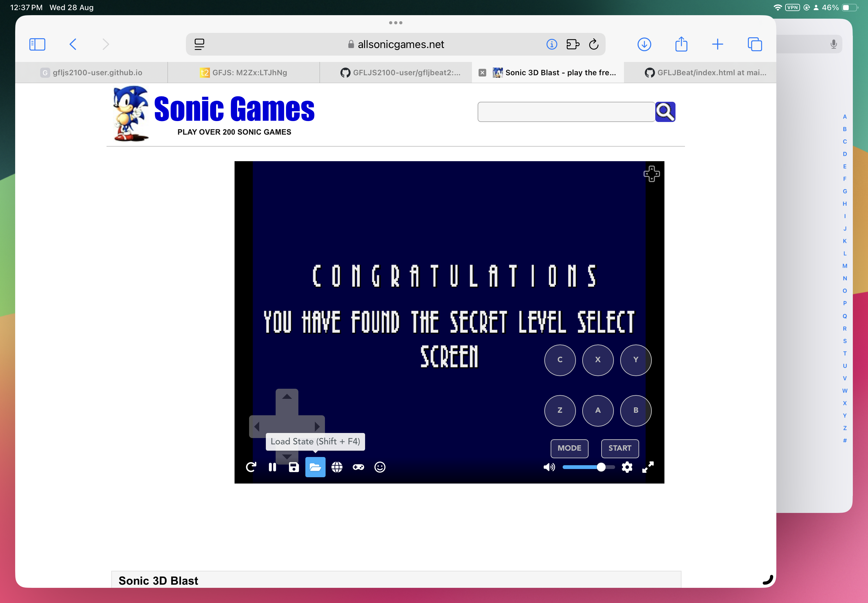Open the VPN status indicator
The height and width of the screenshot is (603, 868).
[792, 8]
